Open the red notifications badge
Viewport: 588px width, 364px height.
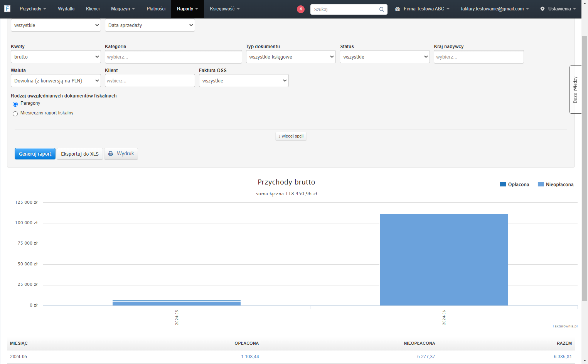coord(301,9)
